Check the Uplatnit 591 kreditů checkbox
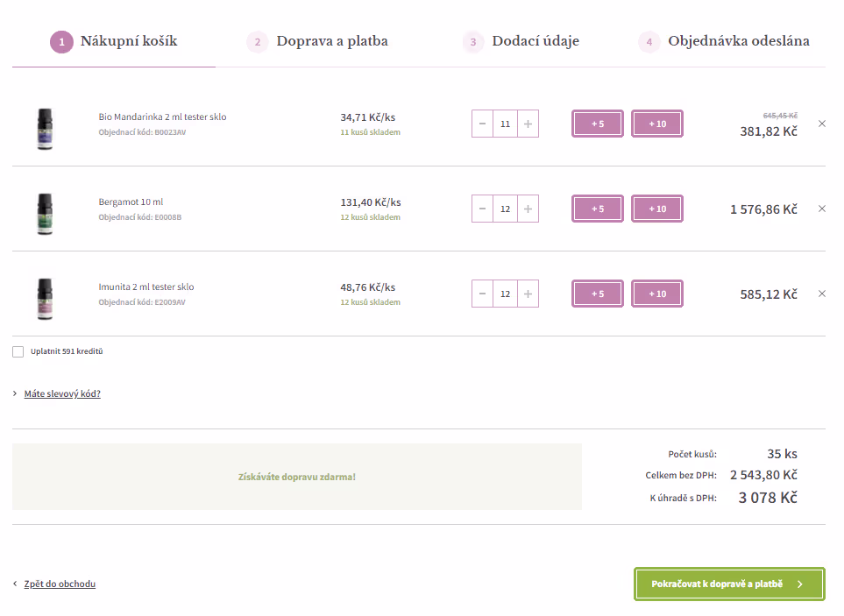The width and height of the screenshot is (844, 616). (x=18, y=352)
